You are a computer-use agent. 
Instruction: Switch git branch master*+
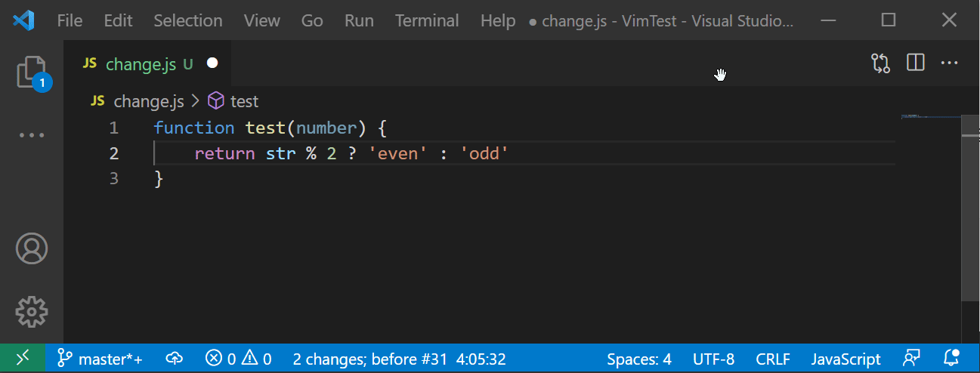click(100, 359)
